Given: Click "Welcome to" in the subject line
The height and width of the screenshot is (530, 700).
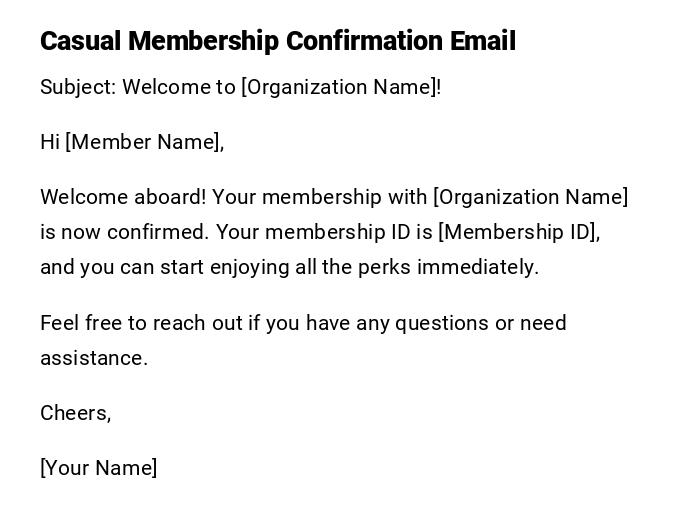Looking at the screenshot, I should point(179,87).
